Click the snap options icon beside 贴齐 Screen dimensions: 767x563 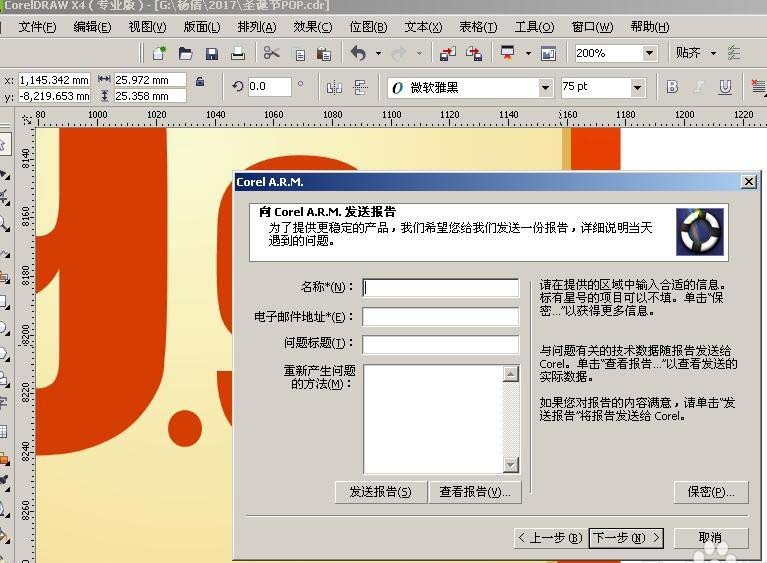pyautogui.click(x=734, y=53)
